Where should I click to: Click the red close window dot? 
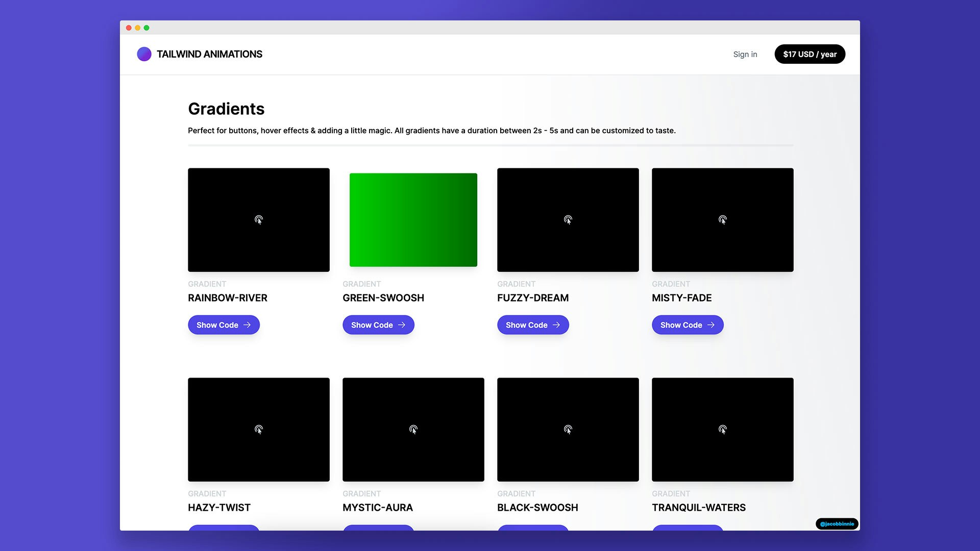[129, 28]
